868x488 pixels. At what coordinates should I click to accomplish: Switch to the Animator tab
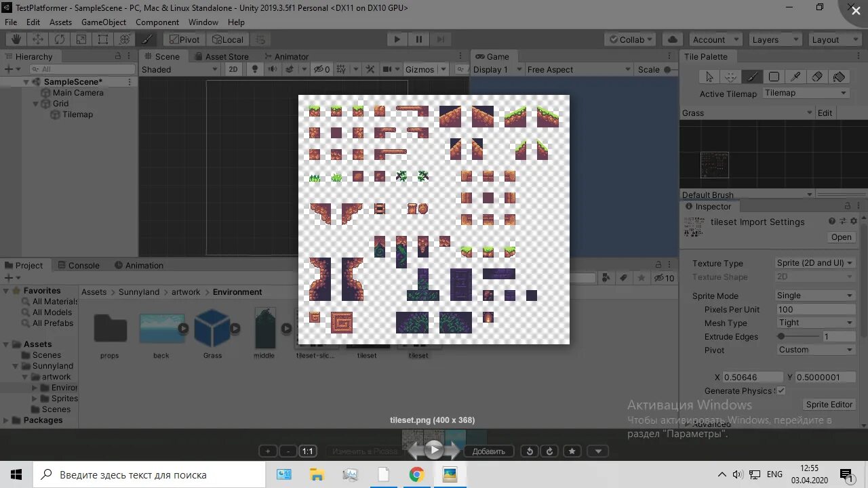pos(285,56)
